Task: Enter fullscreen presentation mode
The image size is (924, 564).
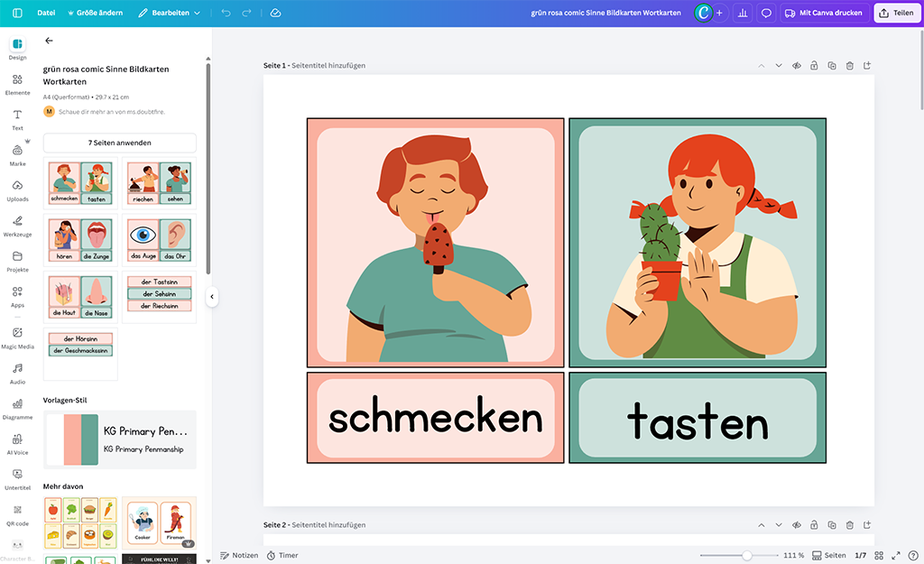Action: tap(896, 555)
